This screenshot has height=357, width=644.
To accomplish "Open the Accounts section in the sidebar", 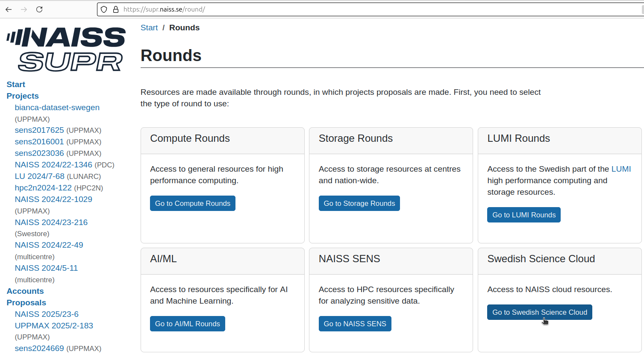I will tap(25, 291).
